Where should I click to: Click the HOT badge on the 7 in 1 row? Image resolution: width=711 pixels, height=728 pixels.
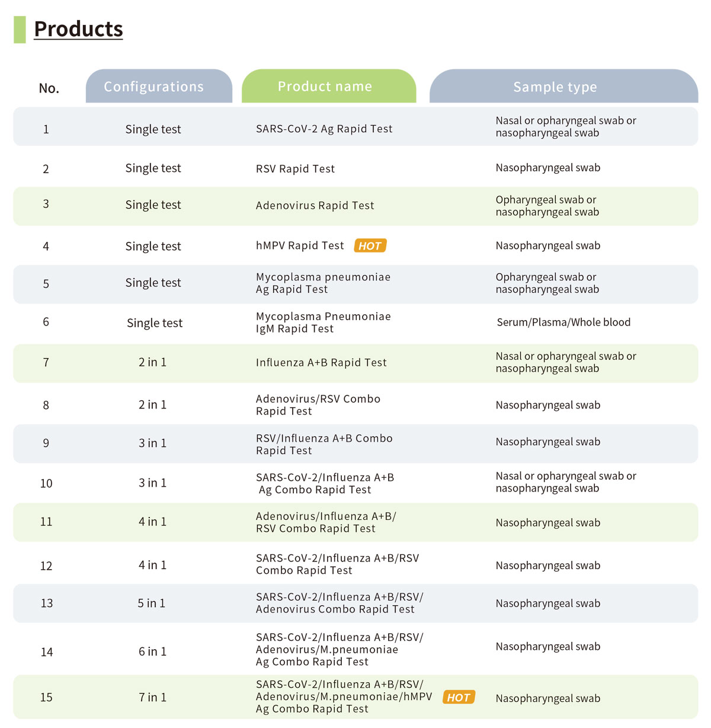point(459,698)
